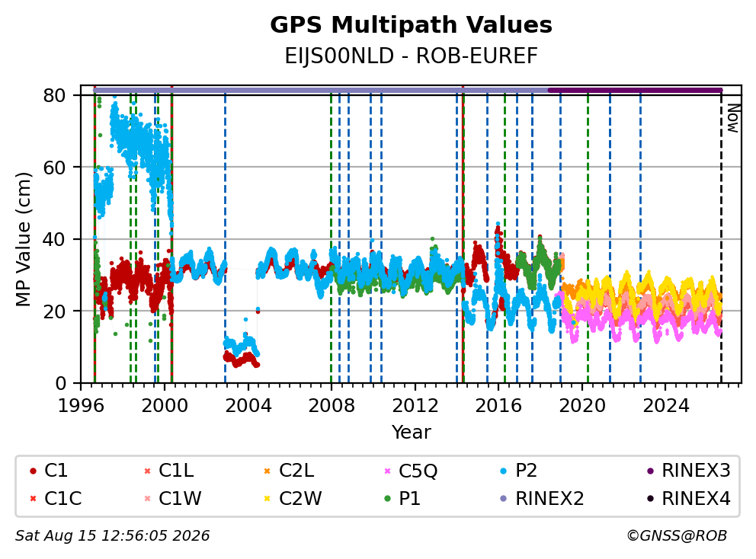Click the RINEX3 legend marker

coord(650,471)
